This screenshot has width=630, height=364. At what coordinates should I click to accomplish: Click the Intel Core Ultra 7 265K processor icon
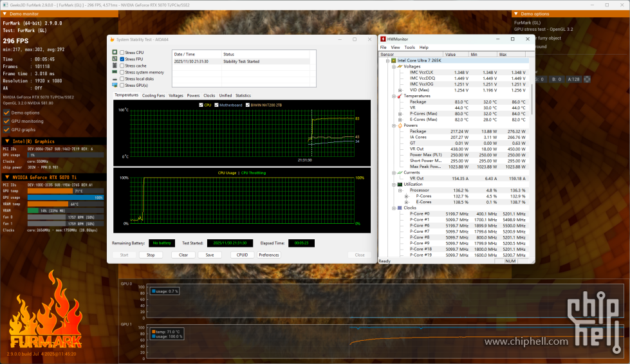point(393,60)
